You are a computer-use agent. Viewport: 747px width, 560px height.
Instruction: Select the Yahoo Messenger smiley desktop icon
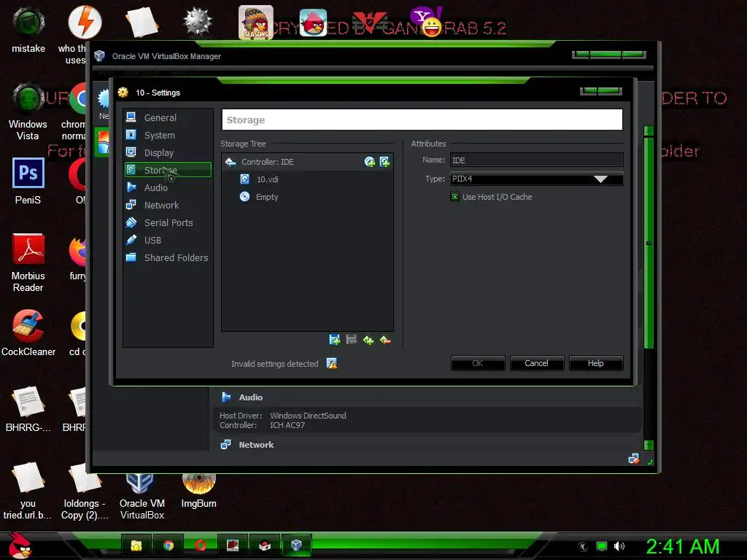[427, 21]
